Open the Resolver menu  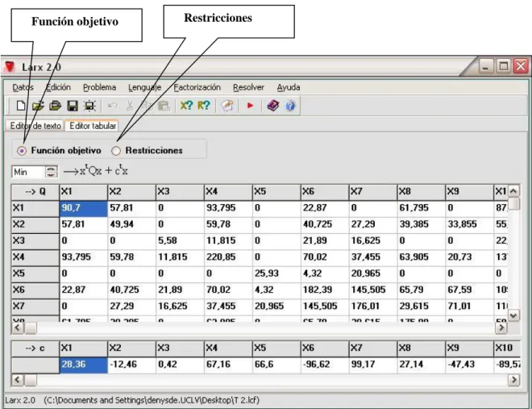point(248,88)
